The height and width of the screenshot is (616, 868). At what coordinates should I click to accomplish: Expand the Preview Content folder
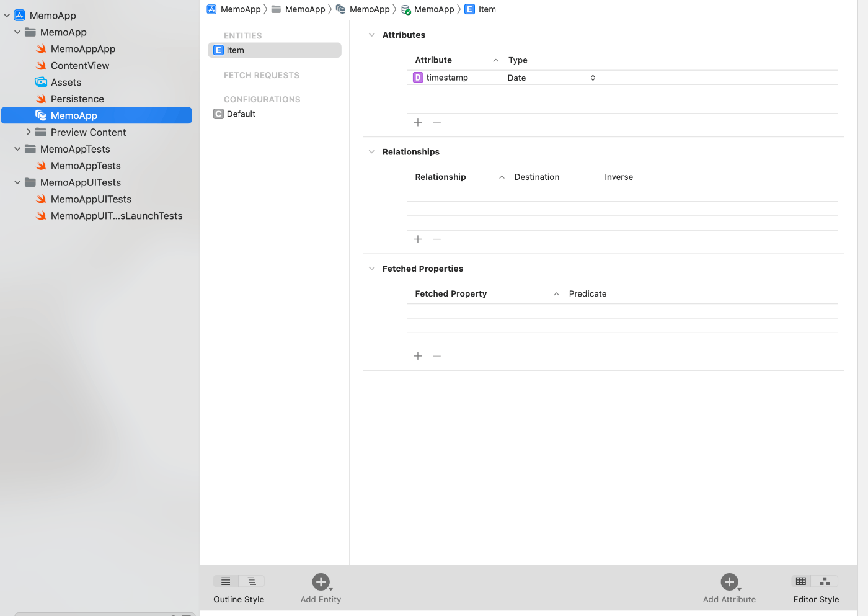(29, 132)
